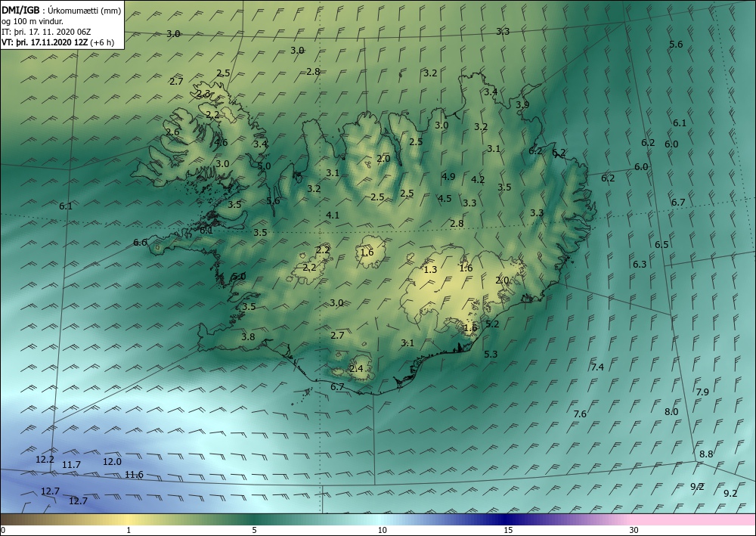Viewport: 756px width, 536px height.
Task: Click the 2.4 value on the map
Action: coord(356,369)
